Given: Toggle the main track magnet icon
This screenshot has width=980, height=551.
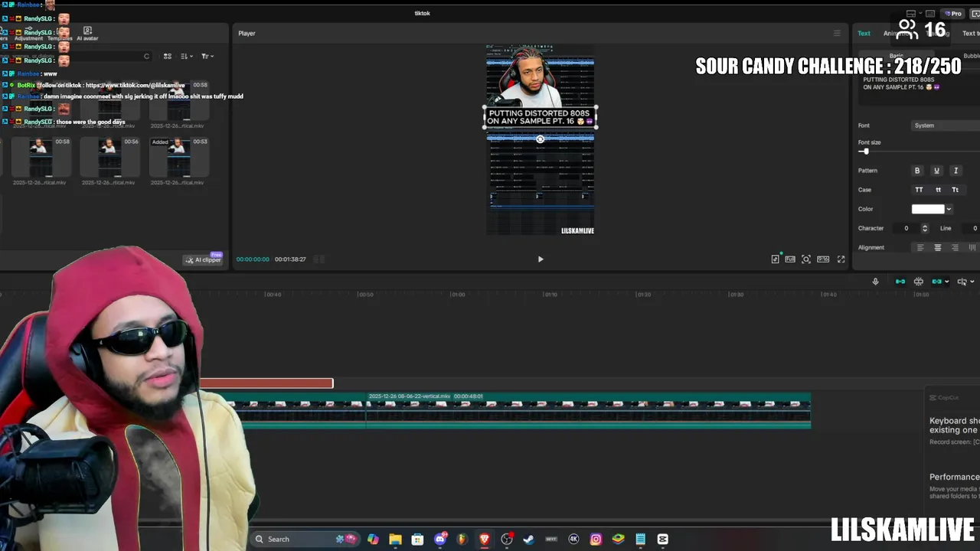Looking at the screenshot, I should click(x=900, y=282).
